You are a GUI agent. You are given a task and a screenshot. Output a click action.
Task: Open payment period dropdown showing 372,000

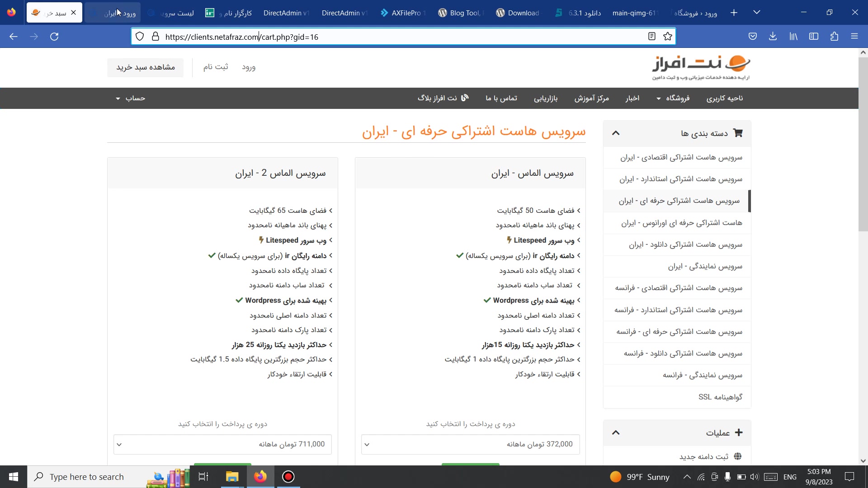tap(470, 444)
